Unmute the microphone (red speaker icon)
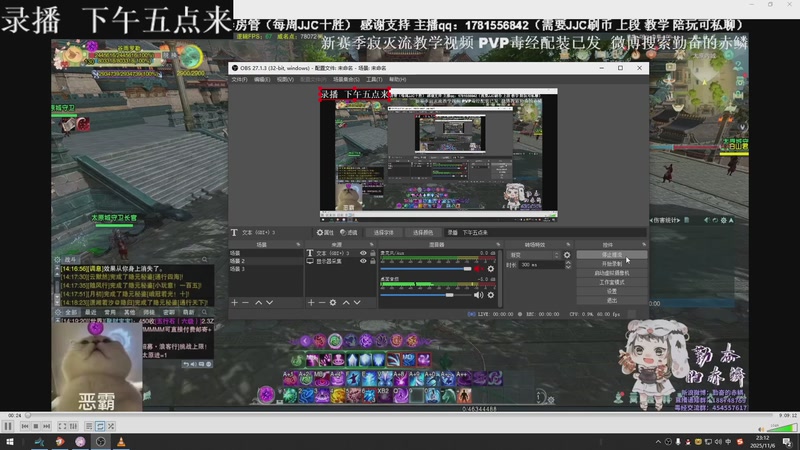Viewport: 800px width, 450px height. 478,269
